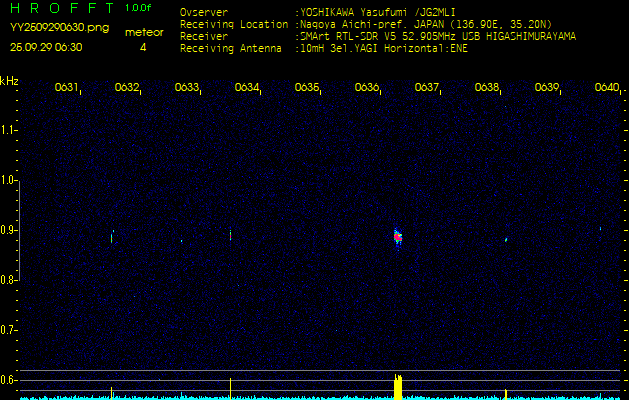Click the 0639 time label

(547, 88)
